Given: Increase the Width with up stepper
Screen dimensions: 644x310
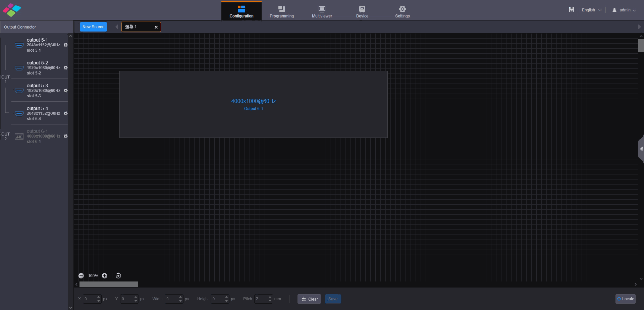Looking at the screenshot, I should point(180,297).
